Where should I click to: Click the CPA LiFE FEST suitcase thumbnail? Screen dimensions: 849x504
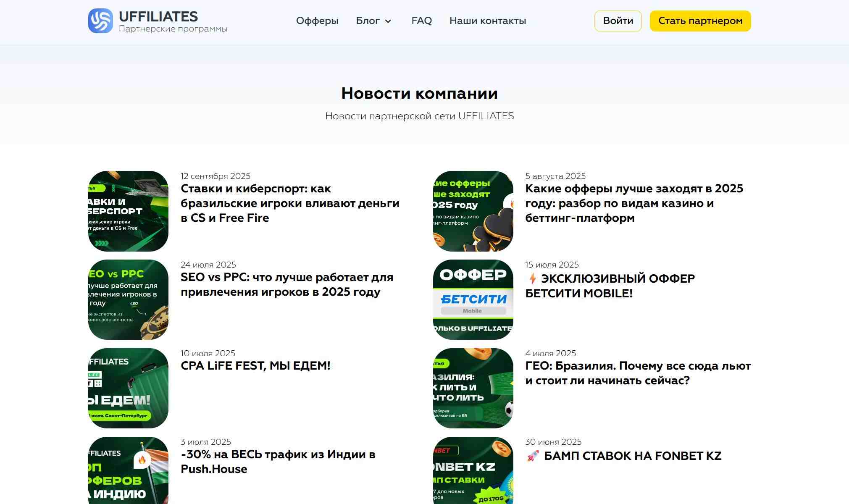point(128,388)
